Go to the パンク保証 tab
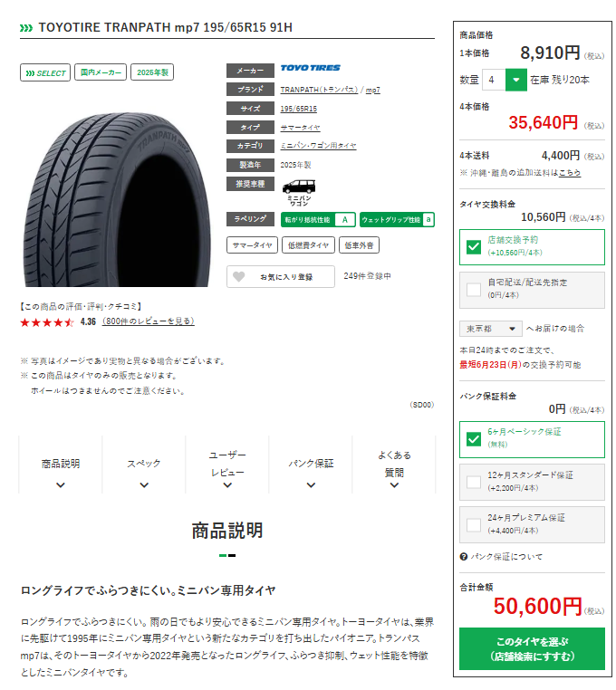The image size is (616, 690). click(x=311, y=472)
